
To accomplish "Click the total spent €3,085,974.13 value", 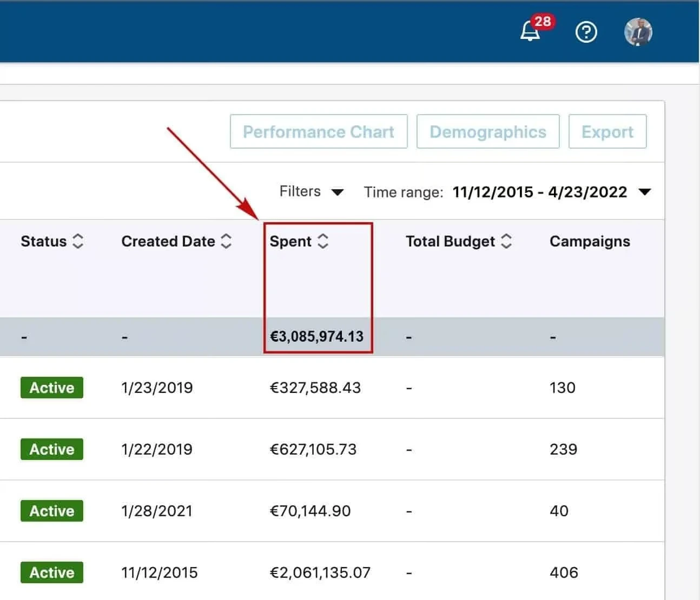I will 316,337.
